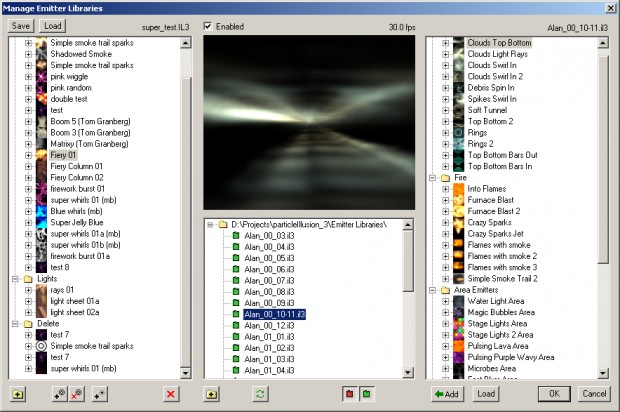
Task: Expand the Matrixy (Tom Granberg) node
Action: point(28,144)
